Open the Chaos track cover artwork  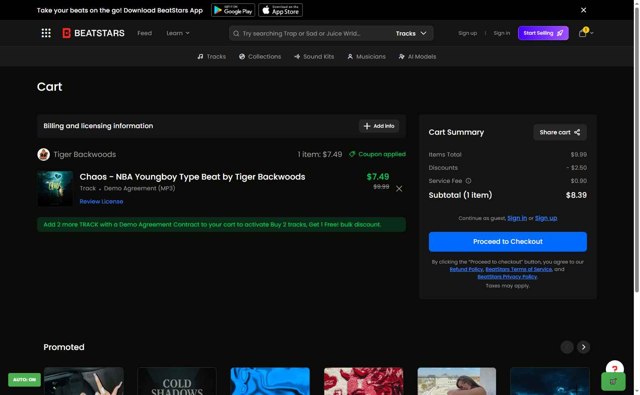pos(55,189)
